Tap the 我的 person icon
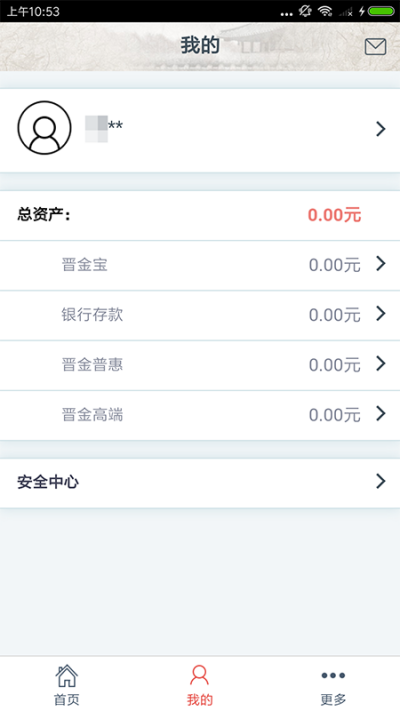 (200, 675)
